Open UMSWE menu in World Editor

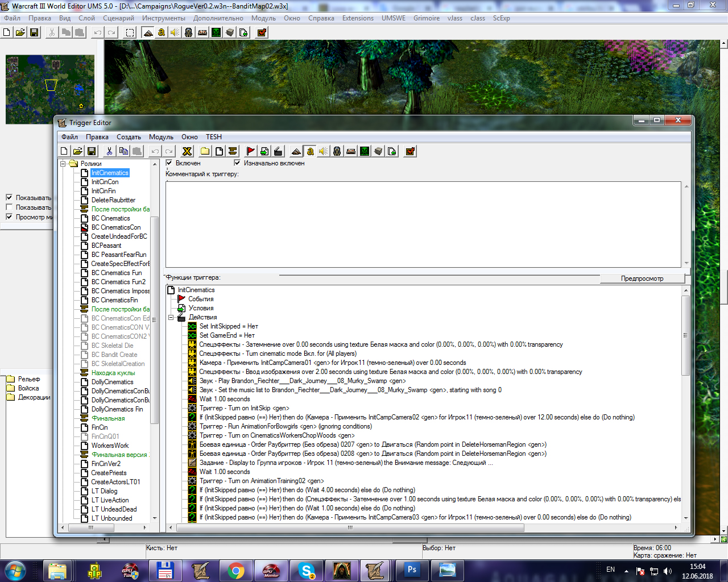(394, 18)
